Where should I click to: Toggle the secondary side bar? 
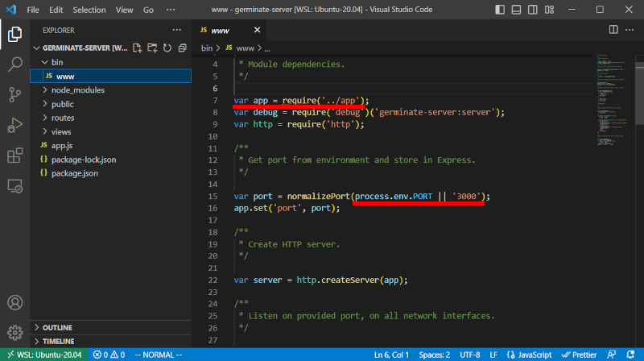point(533,10)
